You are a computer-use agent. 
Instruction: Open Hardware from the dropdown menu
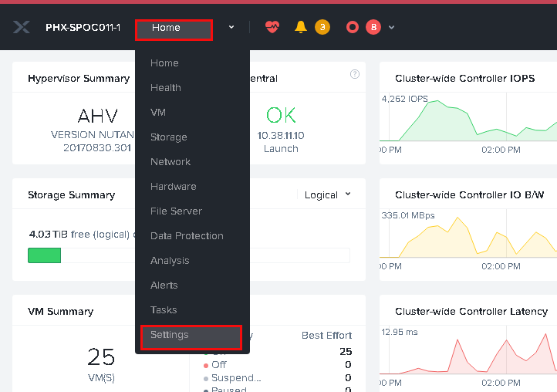174,187
